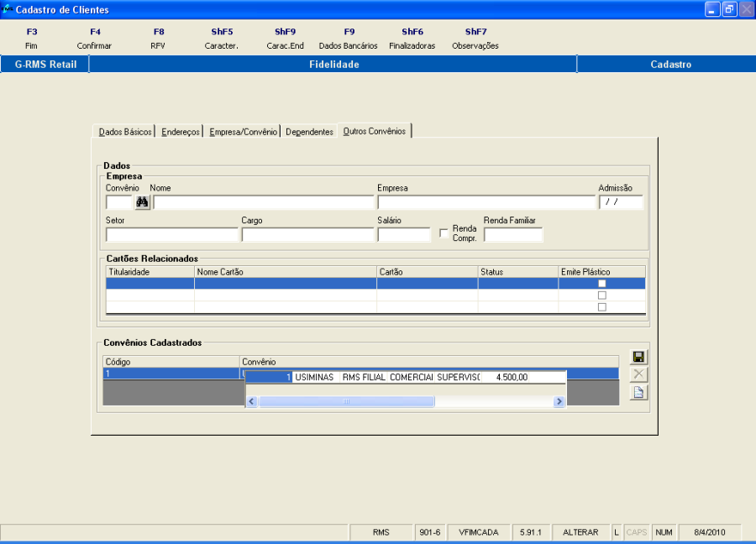The height and width of the screenshot is (544, 756).
Task: Click the Convênio column header in lower grid
Action: (429, 362)
